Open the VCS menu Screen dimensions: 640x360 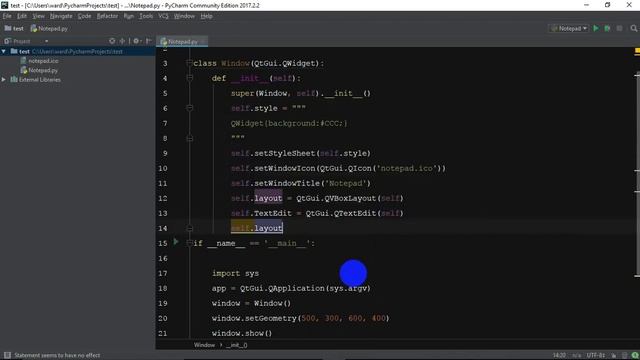click(x=163, y=16)
